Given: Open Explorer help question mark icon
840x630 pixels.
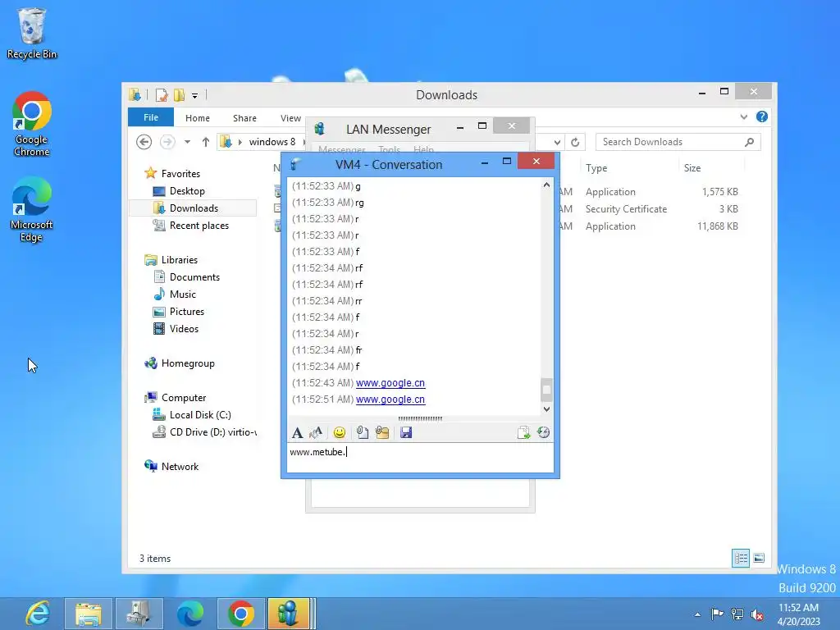Looking at the screenshot, I should pos(762,116).
